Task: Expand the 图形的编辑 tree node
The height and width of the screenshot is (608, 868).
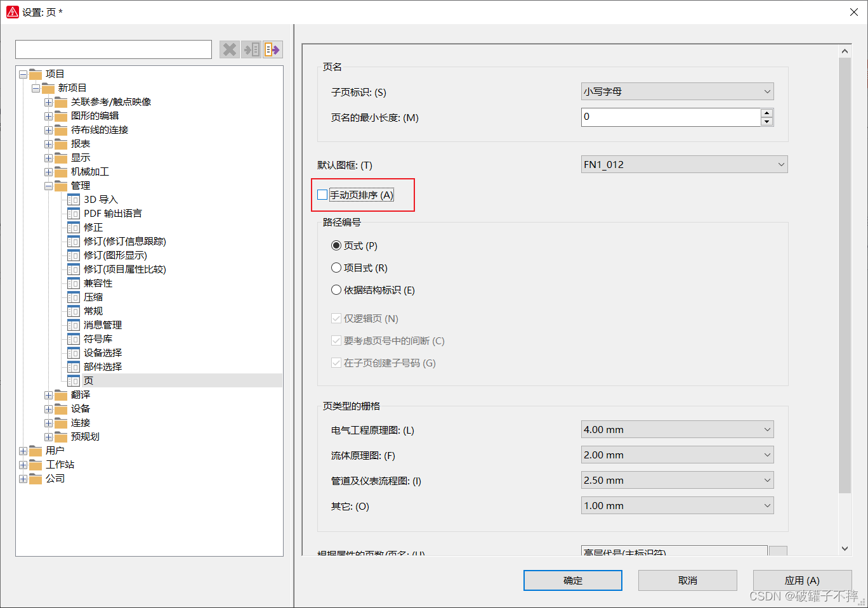Action: click(48, 116)
